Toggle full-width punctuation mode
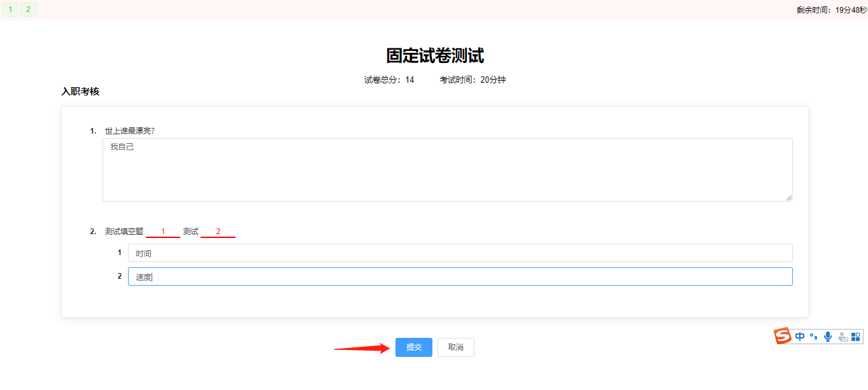The image size is (868, 390). [x=814, y=336]
